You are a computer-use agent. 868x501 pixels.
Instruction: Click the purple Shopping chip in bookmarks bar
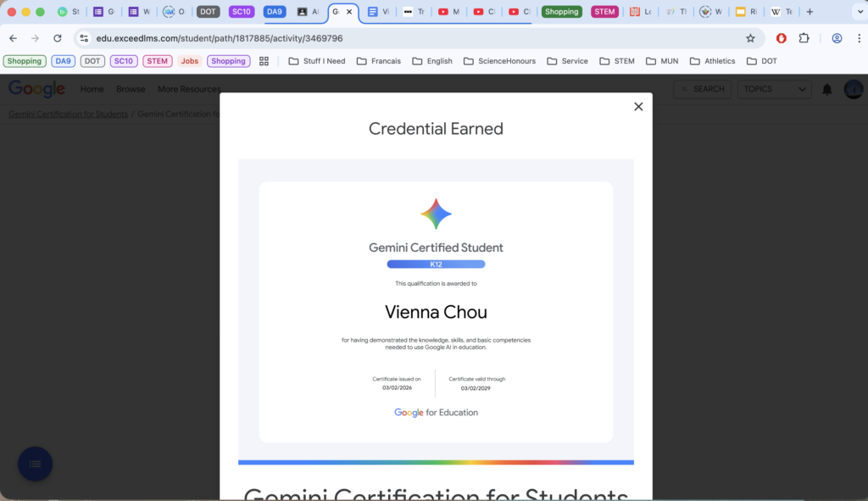228,61
